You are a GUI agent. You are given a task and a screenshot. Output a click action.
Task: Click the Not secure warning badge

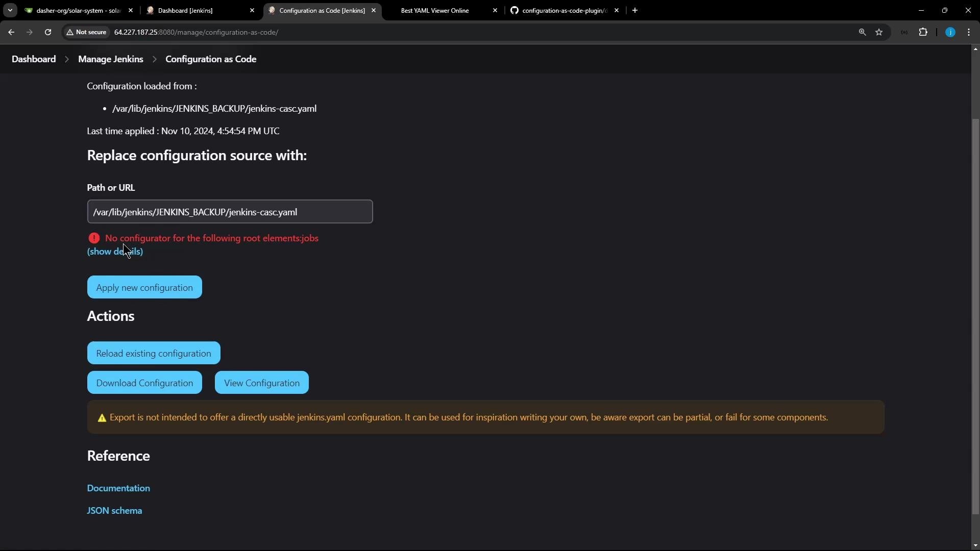(87, 32)
